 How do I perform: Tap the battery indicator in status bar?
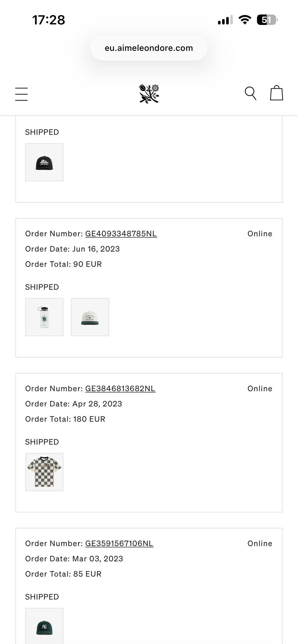(267, 20)
